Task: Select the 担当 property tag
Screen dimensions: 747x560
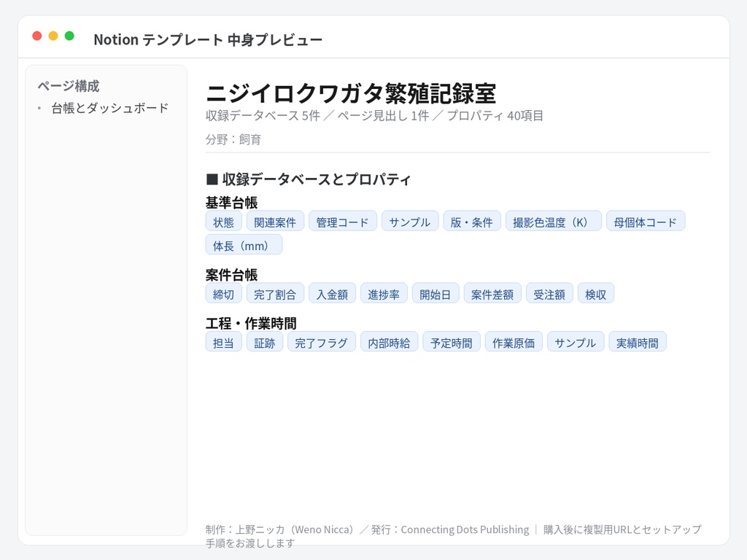Action: pyautogui.click(x=224, y=343)
